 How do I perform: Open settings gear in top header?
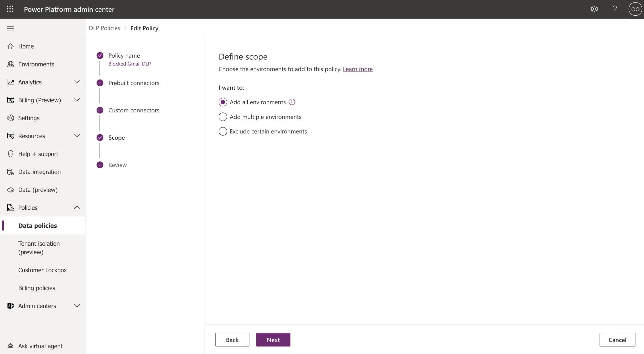point(594,9)
